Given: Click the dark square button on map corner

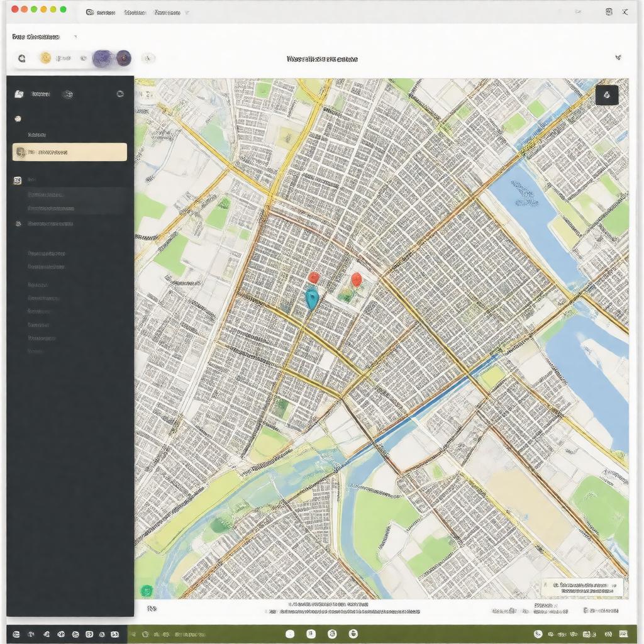Looking at the screenshot, I should 606,95.
